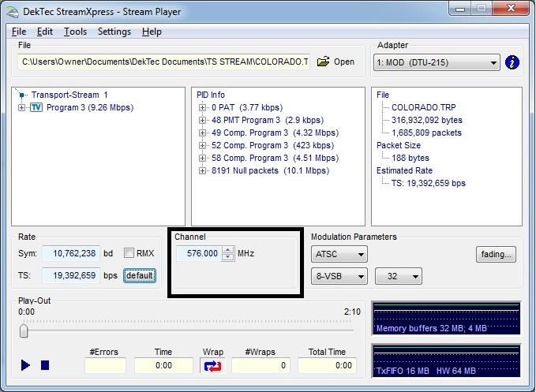This screenshot has height=392, width=536.
Task: Click the Open file text button
Action: (344, 62)
